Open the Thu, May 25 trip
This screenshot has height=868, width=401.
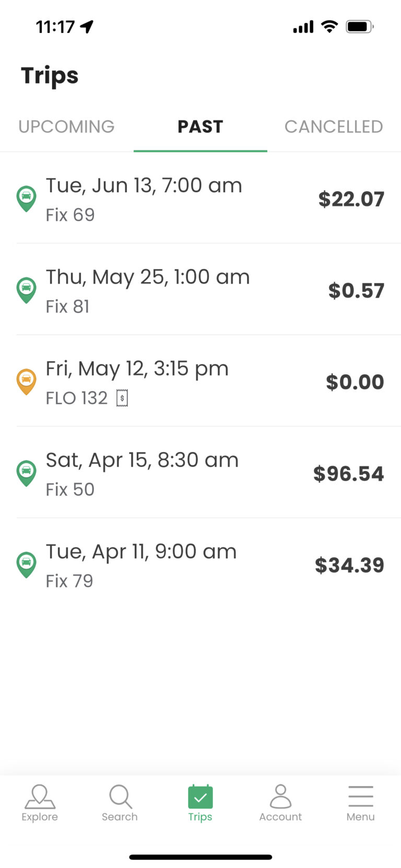coord(148,277)
